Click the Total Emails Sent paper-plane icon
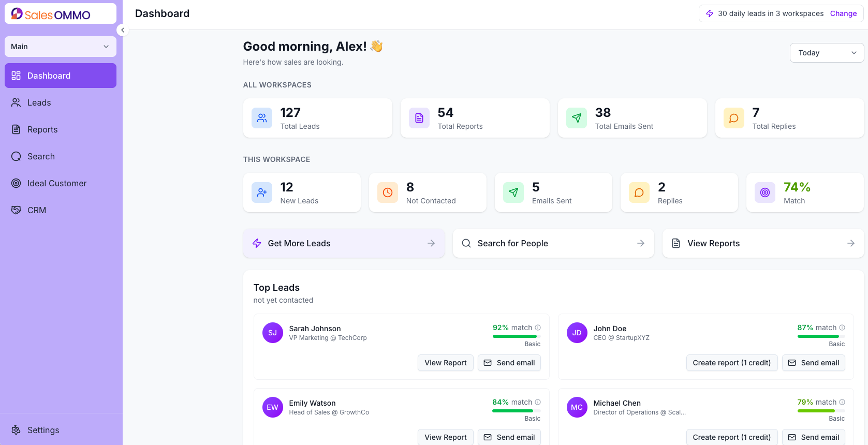The image size is (868, 445). [x=577, y=118]
